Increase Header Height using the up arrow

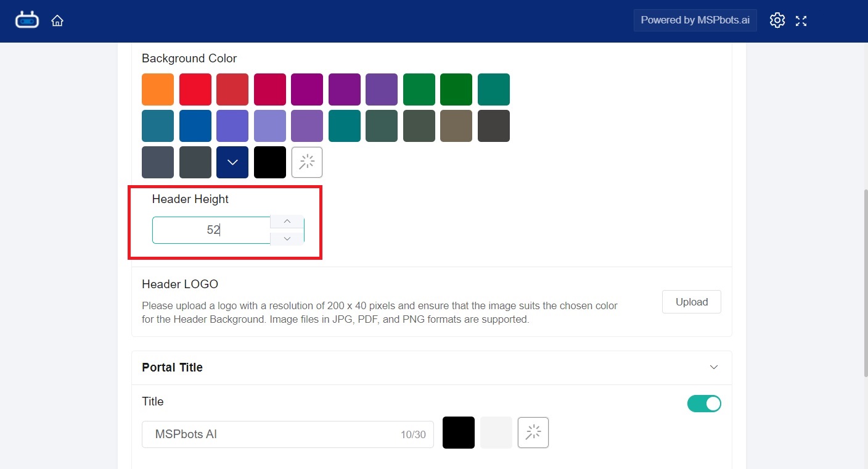tap(287, 222)
